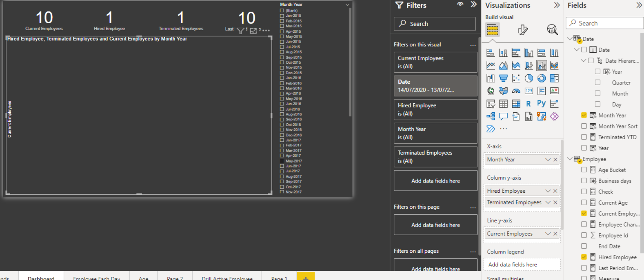
Task: Open get more visuals ellipsis
Action: (x=503, y=129)
